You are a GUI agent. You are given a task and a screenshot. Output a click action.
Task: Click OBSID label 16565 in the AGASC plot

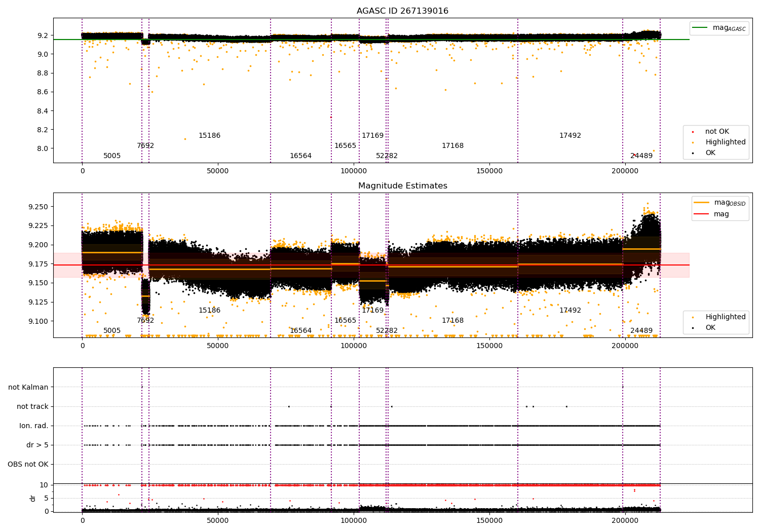345,146
